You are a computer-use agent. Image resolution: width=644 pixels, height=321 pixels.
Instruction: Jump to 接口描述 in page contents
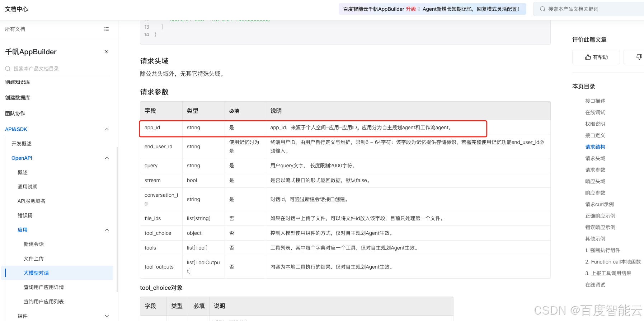pos(595,101)
